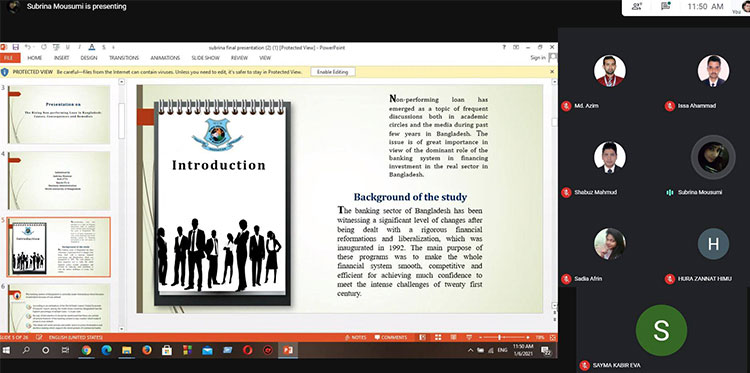Viewport: 750px width, 373px height.
Task: Click the Undo arrow in quick access toolbar
Action: pyautogui.click(x=28, y=47)
